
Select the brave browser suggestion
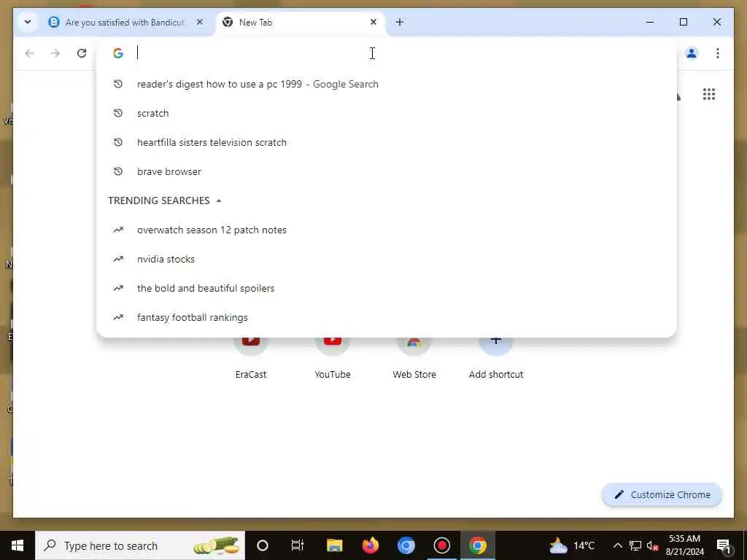(x=387, y=171)
